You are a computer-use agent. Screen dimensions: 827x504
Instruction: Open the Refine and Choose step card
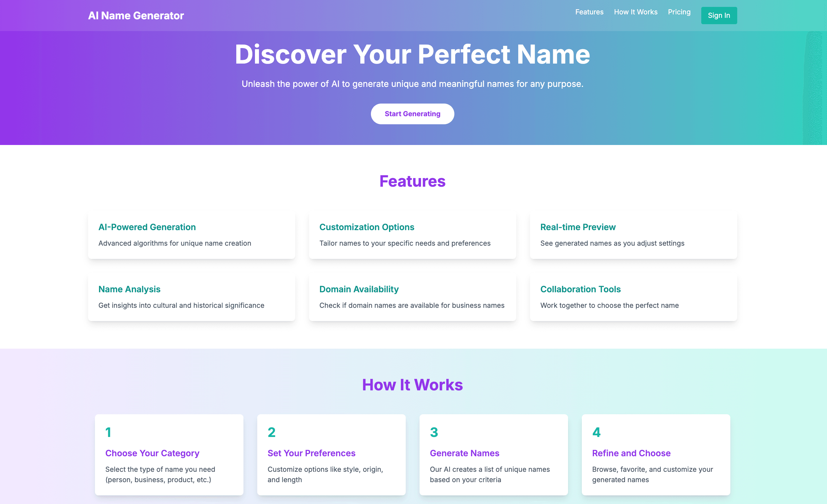click(x=656, y=455)
